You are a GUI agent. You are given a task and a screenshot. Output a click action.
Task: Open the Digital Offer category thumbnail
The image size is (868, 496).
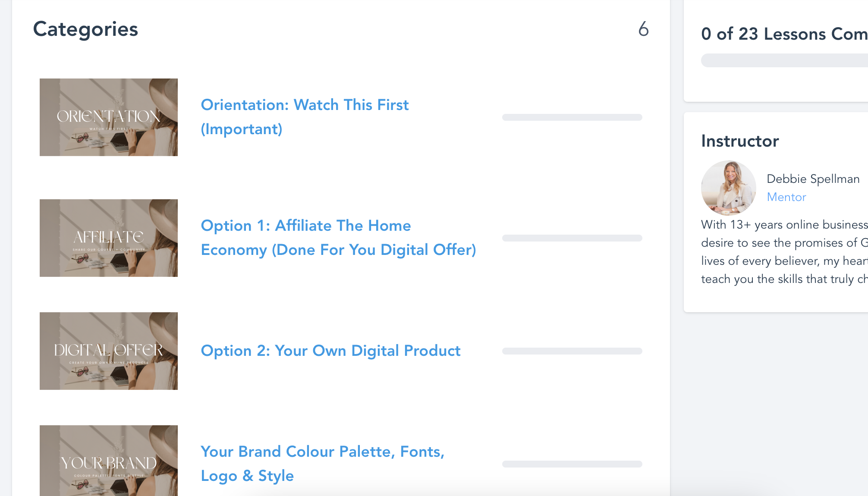pyautogui.click(x=109, y=351)
